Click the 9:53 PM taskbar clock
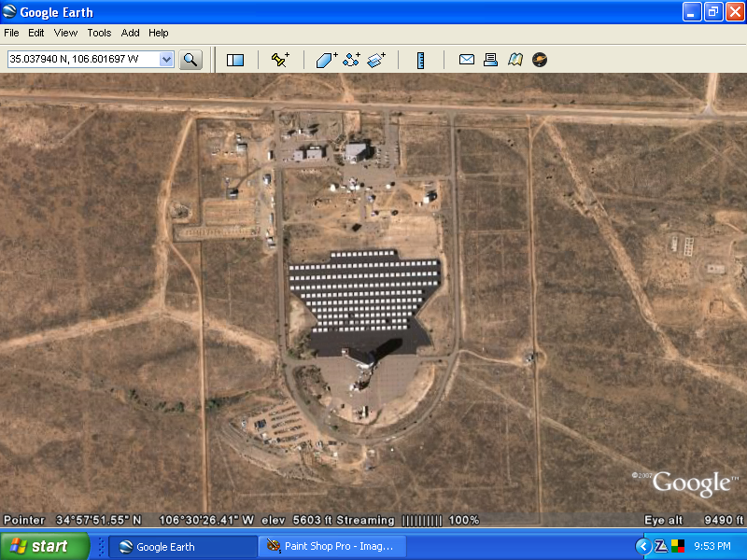Image resolution: width=747 pixels, height=560 pixels. pos(712,546)
